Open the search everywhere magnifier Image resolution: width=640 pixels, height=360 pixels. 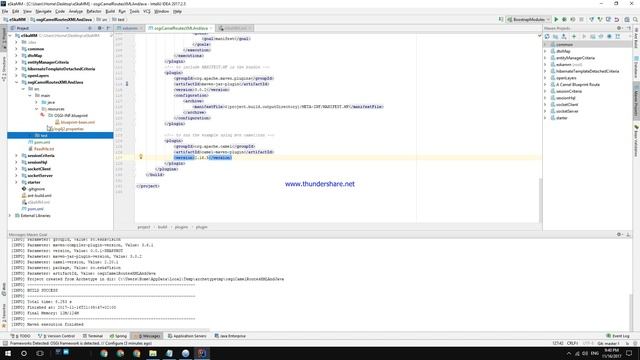coord(635,20)
